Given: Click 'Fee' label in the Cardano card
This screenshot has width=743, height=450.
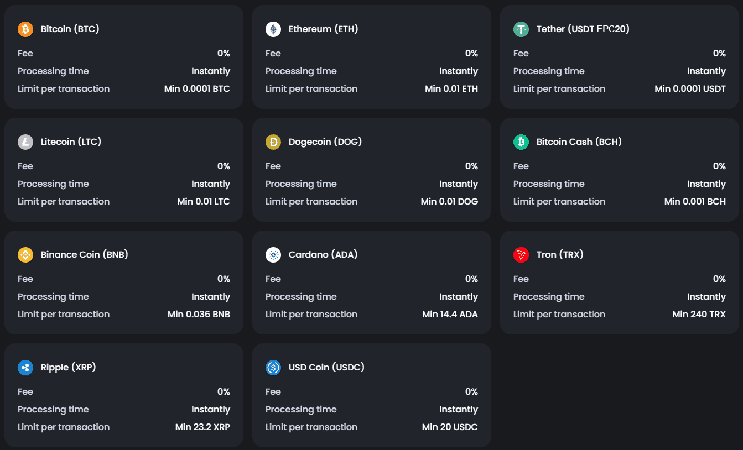Looking at the screenshot, I should point(273,279).
